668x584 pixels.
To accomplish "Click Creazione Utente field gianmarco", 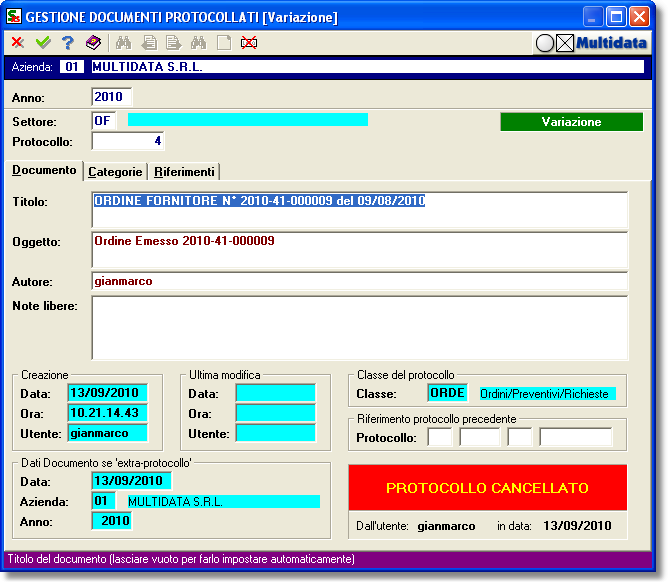I will 107,433.
